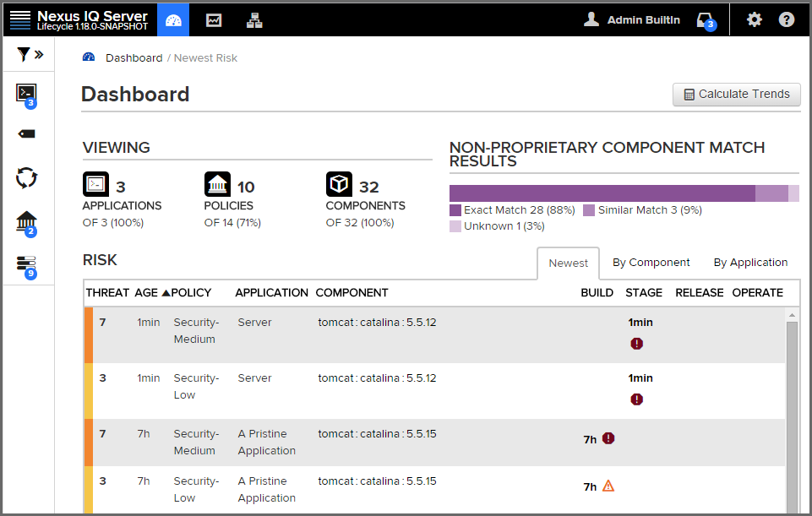Screen dimensions: 812x516
Task: Click build warning triangle for Security-Low Pristine Application
Action: tap(608, 486)
